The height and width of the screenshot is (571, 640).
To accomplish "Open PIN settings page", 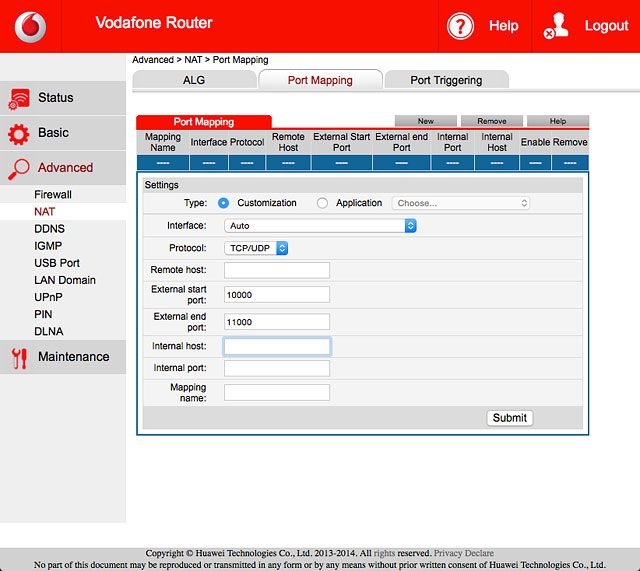I will [43, 314].
